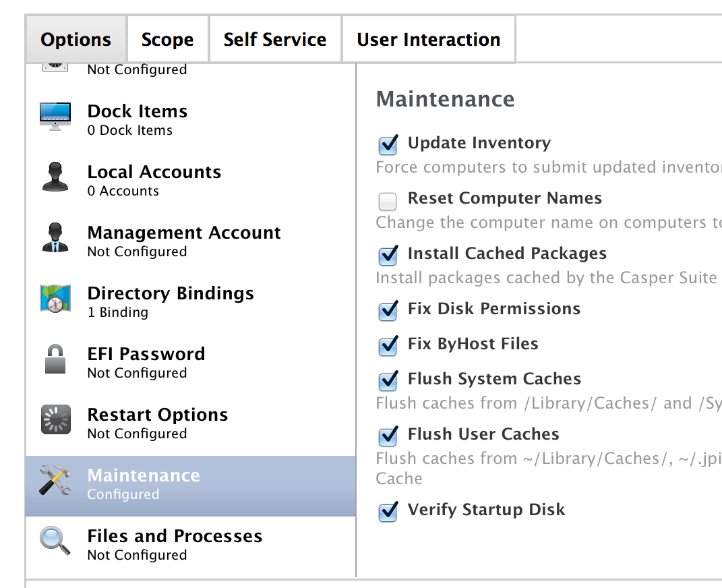722x588 pixels.
Task: Uncheck the Flush User Caches checkbox
Action: click(x=388, y=436)
